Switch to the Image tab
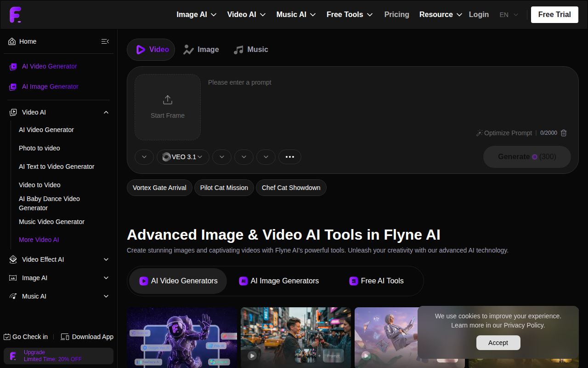Screen dimensions: 588x368 (201, 50)
